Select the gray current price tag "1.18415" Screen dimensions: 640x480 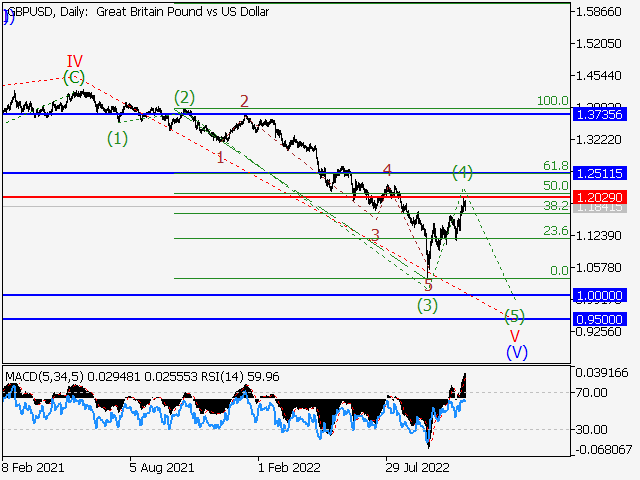pyautogui.click(x=600, y=208)
